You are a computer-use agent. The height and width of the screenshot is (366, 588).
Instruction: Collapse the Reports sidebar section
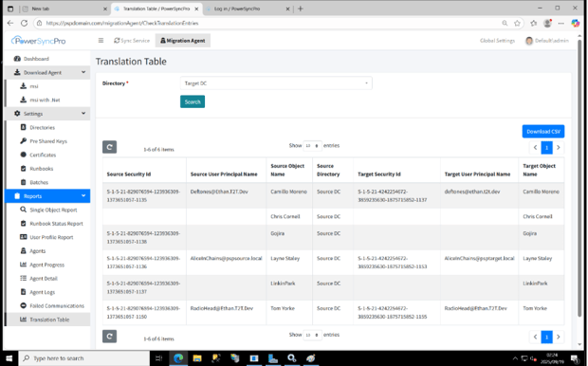pos(83,195)
